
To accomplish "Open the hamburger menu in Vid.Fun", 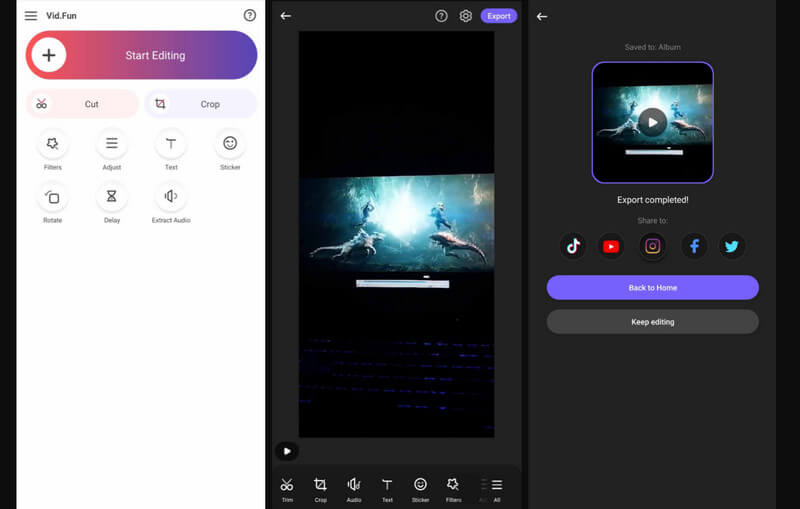I will (x=31, y=16).
